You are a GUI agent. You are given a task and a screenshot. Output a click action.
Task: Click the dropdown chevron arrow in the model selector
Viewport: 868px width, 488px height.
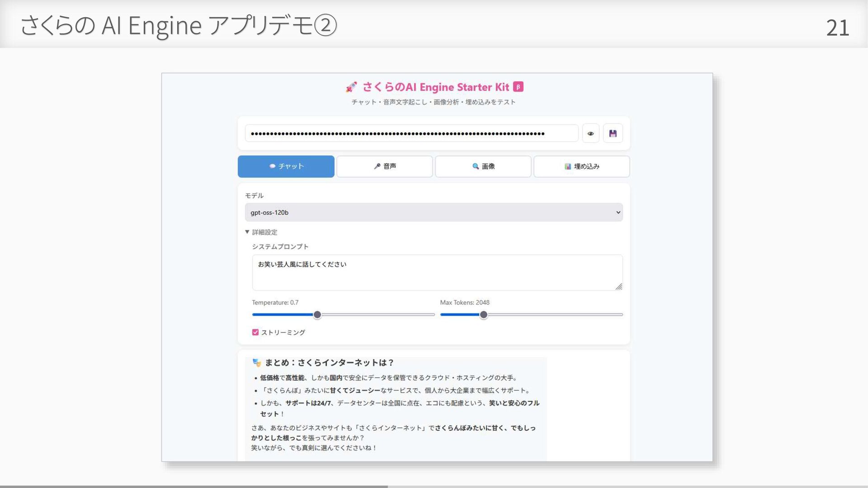[x=618, y=212]
